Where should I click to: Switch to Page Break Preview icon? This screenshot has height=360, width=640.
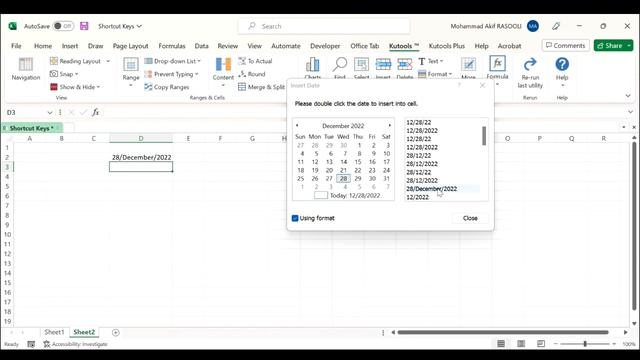click(x=541, y=344)
